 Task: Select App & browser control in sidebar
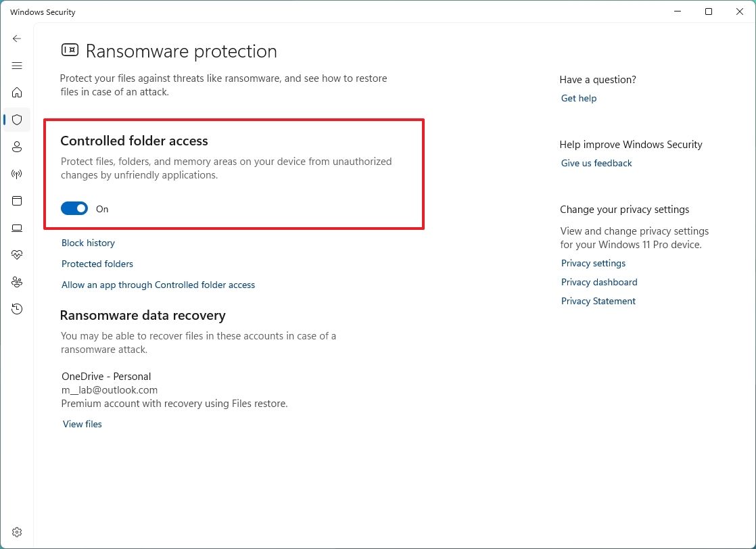coord(17,201)
